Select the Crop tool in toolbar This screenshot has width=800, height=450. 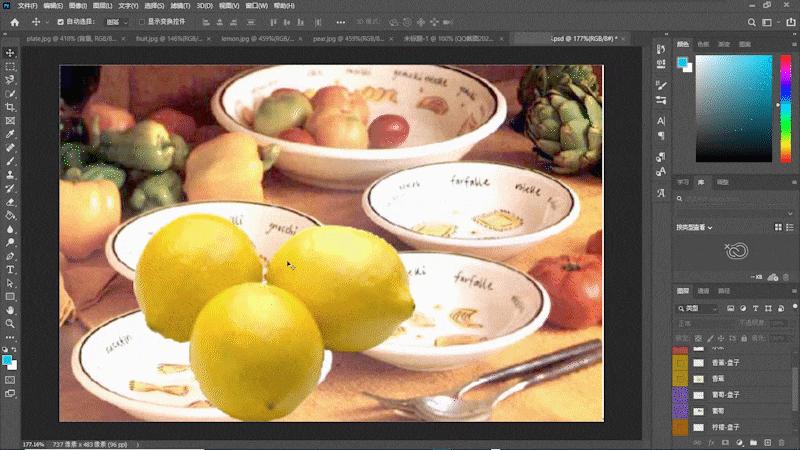[x=10, y=106]
